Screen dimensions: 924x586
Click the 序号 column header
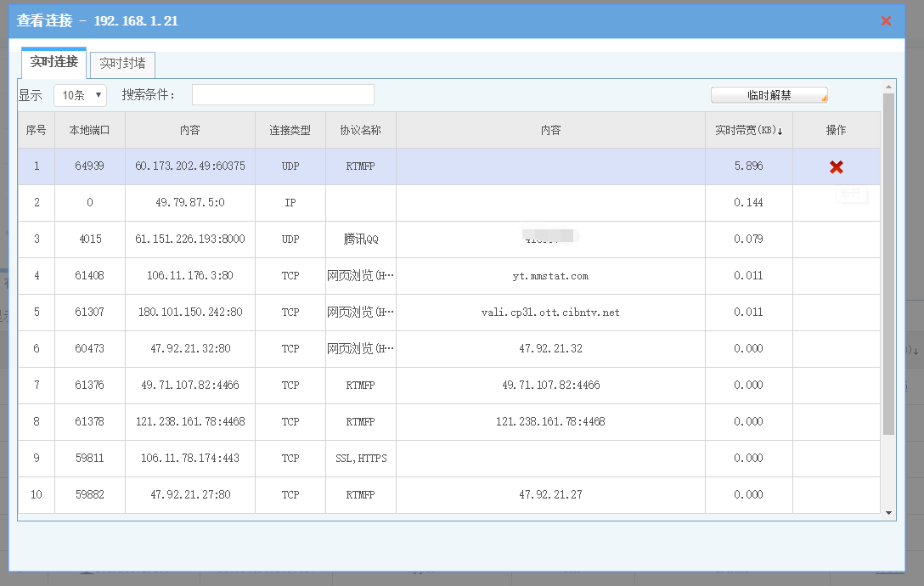point(37,131)
